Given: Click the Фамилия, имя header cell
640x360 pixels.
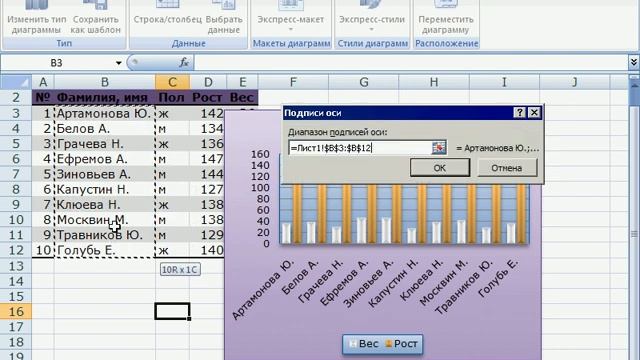Looking at the screenshot, I should pos(104,98).
